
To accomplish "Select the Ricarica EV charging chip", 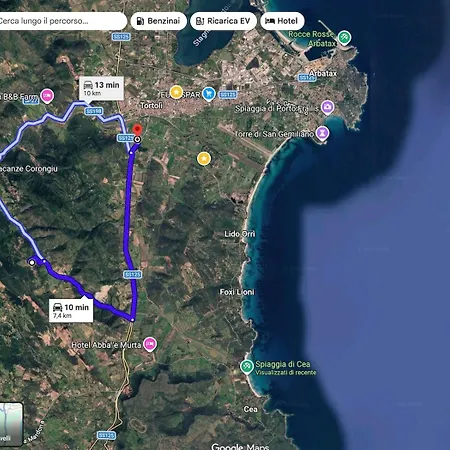I will click(223, 21).
